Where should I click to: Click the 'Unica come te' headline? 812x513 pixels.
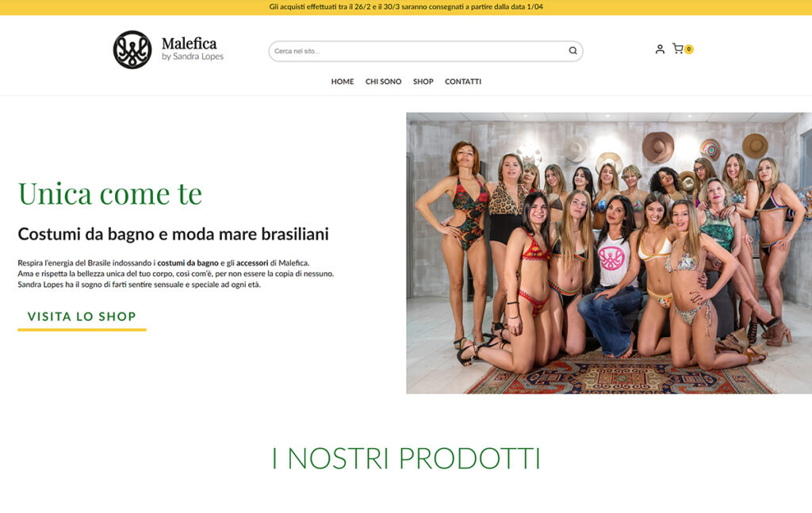pyautogui.click(x=109, y=193)
